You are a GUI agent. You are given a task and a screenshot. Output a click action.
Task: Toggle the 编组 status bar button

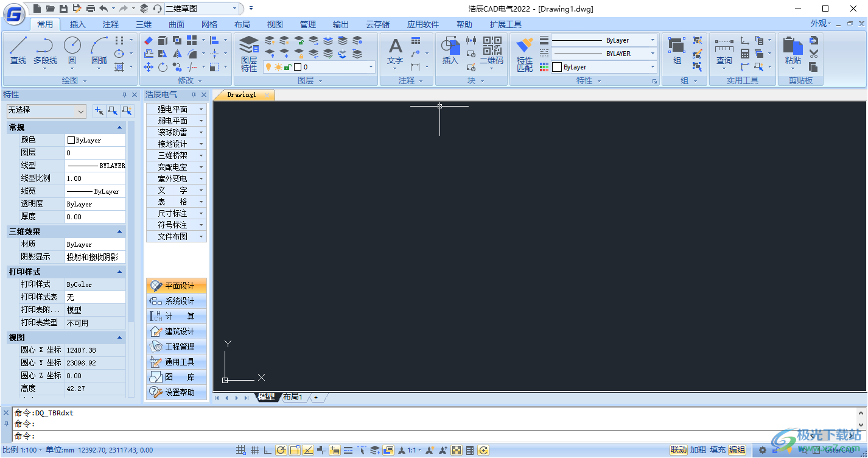click(x=737, y=450)
